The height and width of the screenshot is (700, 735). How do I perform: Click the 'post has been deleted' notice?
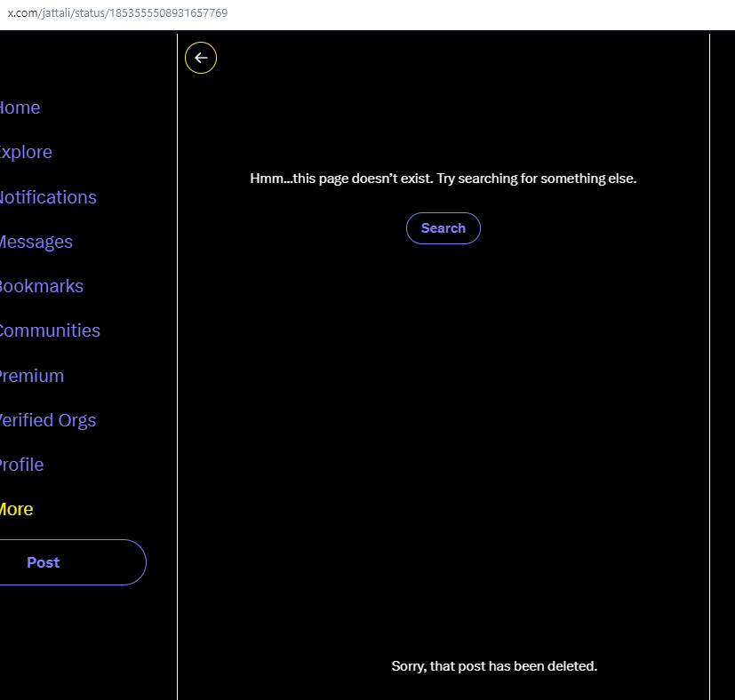(x=494, y=666)
